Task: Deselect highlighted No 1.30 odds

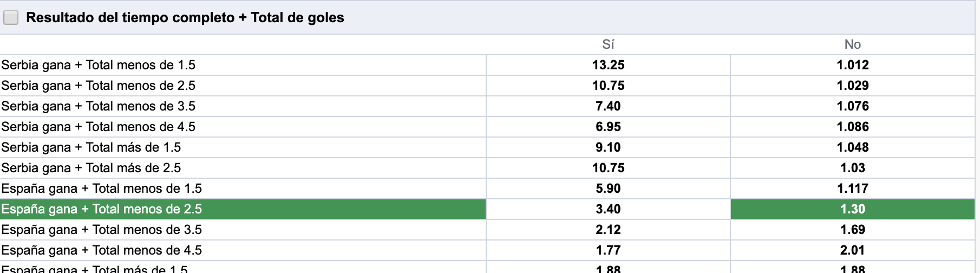Action: (852, 209)
